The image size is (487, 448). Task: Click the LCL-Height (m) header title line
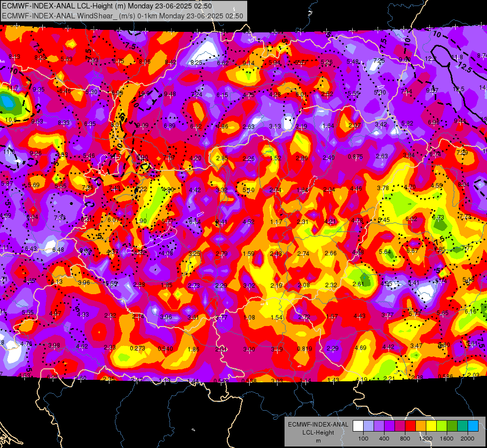[x=107, y=6]
